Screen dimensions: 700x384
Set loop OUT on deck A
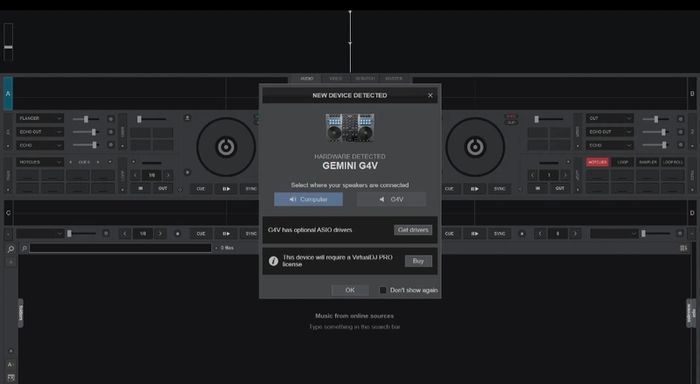coord(162,188)
